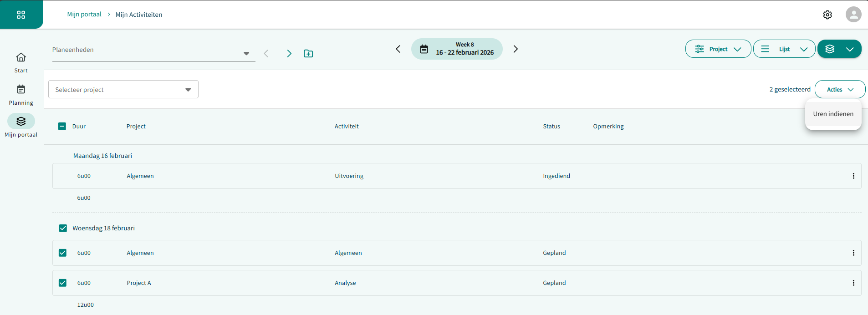Navigate to Mijn portaal breadcrumb link
Viewport: 868px width, 315px height.
pyautogui.click(x=84, y=15)
